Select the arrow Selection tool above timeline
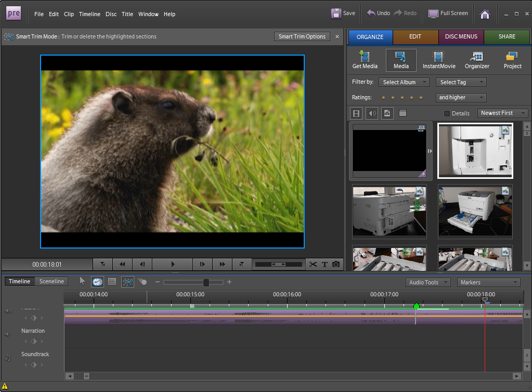This screenshot has height=392, width=532. coord(82,281)
